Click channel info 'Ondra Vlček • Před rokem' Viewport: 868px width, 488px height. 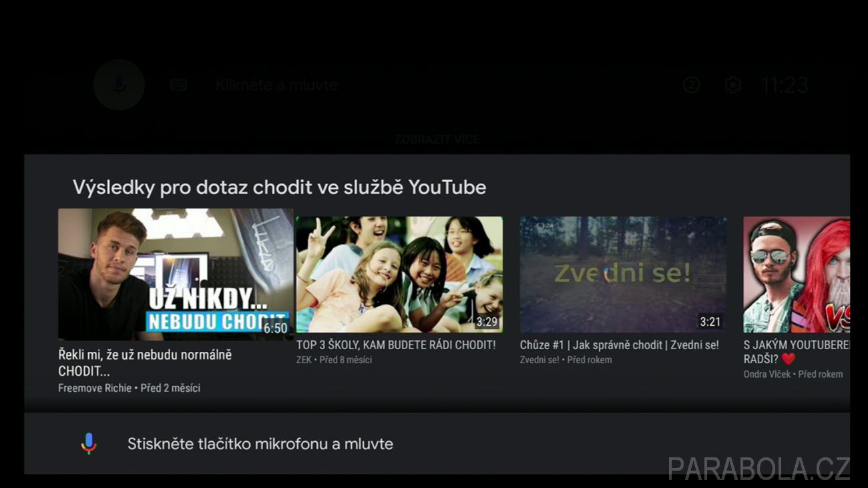point(793,375)
